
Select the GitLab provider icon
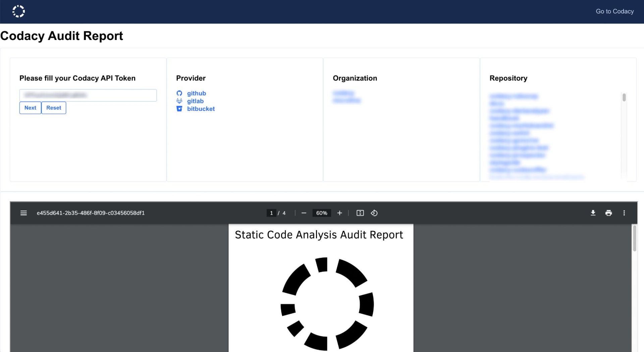(180, 101)
